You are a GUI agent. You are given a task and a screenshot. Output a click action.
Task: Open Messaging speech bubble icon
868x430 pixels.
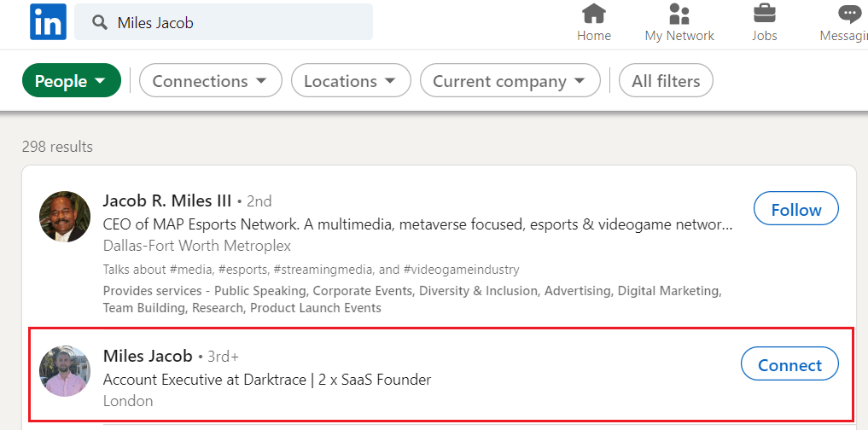click(x=850, y=14)
